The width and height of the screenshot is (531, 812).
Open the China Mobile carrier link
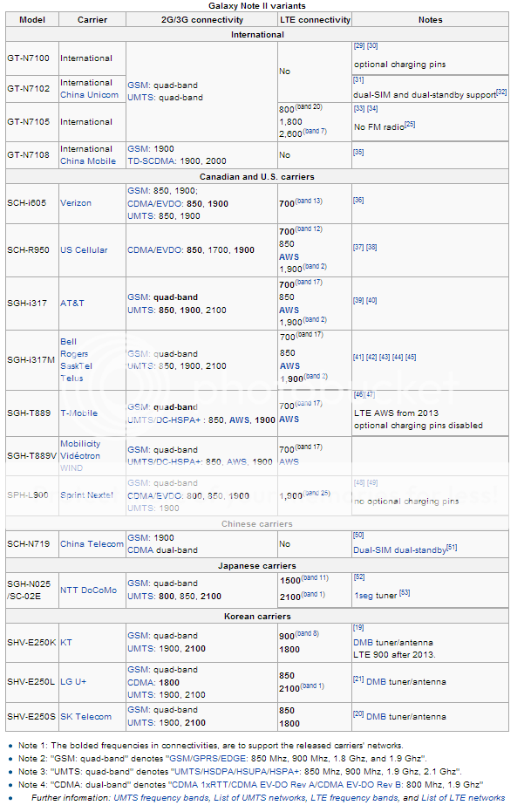[x=88, y=161]
